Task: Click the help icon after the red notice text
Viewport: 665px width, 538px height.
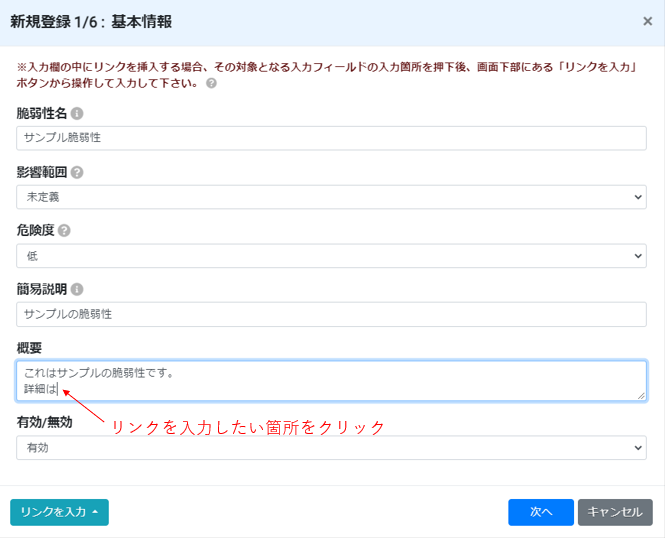Action: [211, 83]
